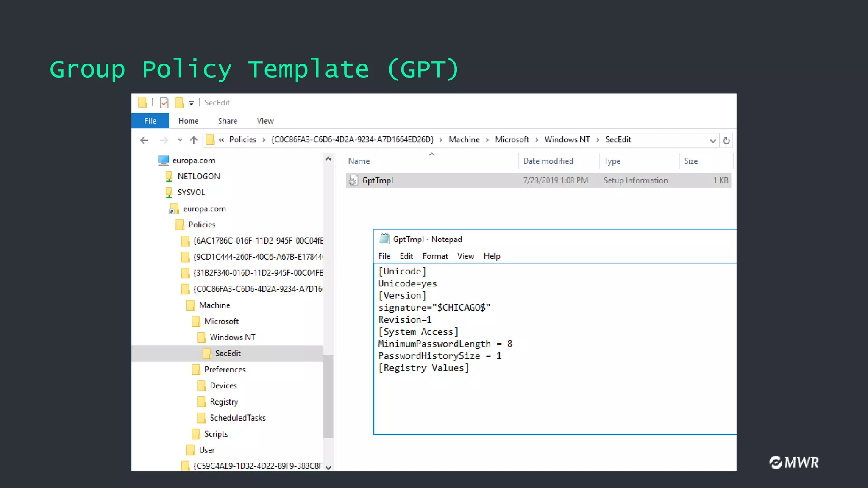Open Notepad View menu
This screenshot has width=868, height=488.
point(465,256)
